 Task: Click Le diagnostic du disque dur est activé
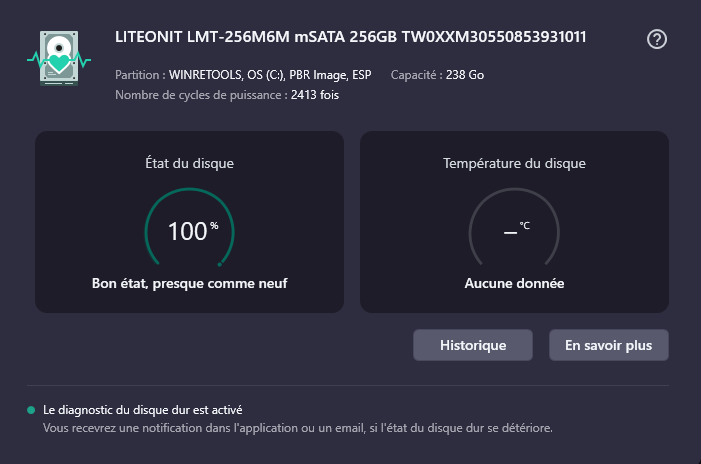(x=142, y=410)
